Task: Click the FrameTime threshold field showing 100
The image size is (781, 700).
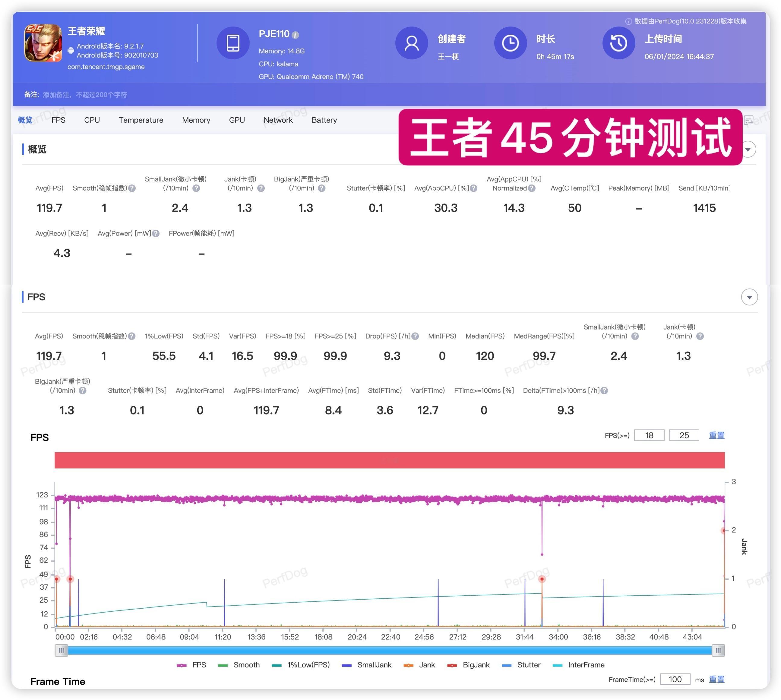Action: click(675, 680)
